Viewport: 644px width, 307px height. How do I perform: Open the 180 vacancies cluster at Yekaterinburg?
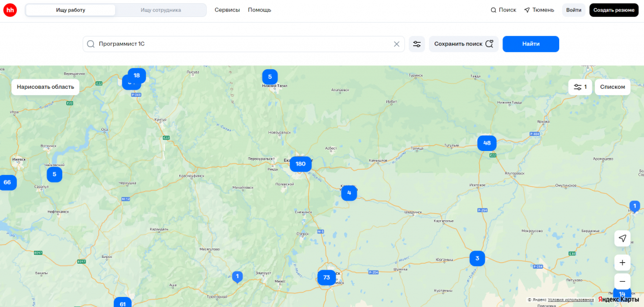tap(301, 164)
